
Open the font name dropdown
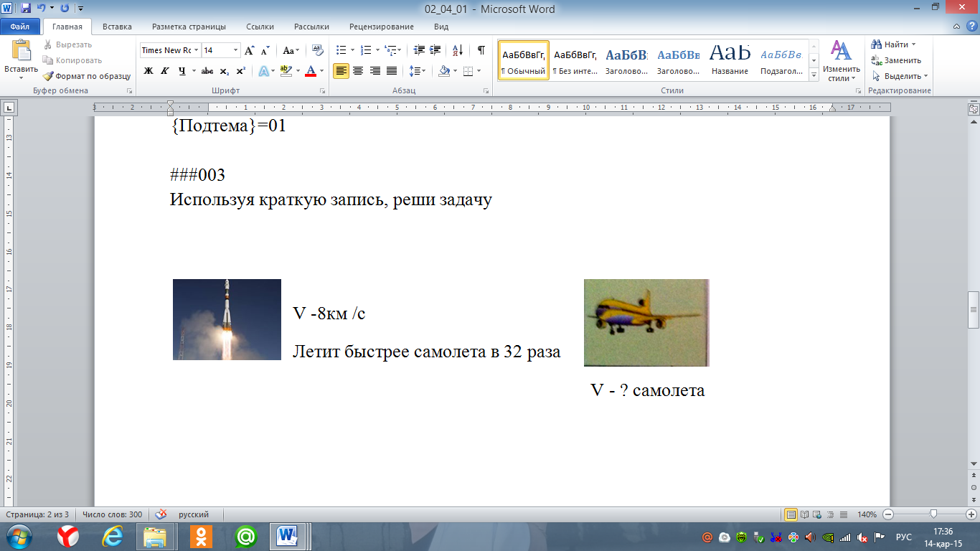[196, 50]
